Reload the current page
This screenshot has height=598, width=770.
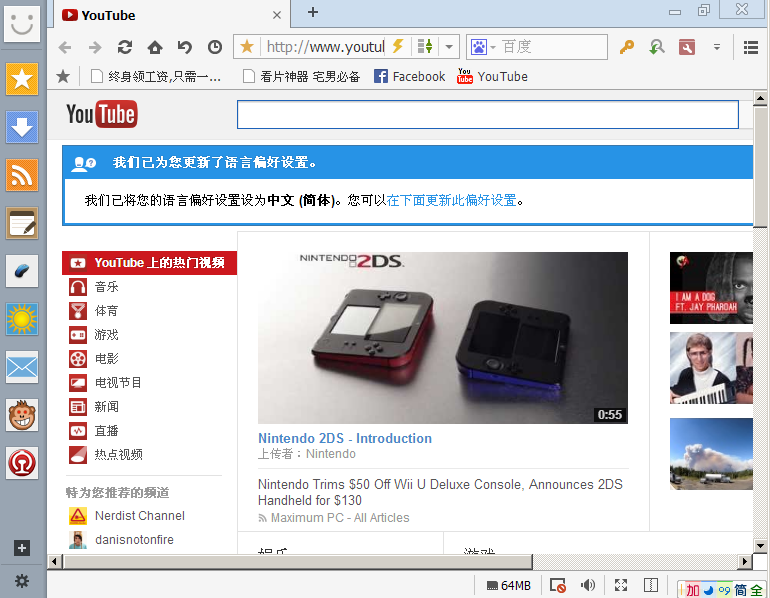click(125, 47)
